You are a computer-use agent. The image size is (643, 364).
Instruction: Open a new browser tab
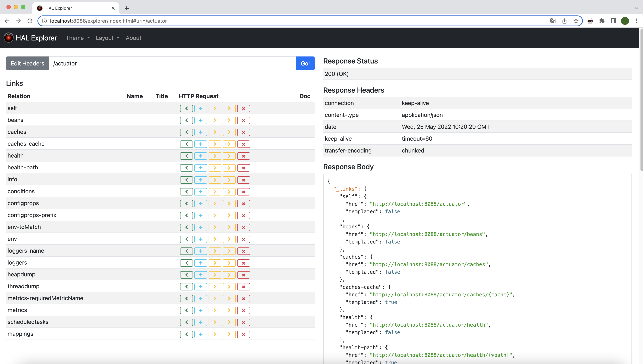tap(127, 8)
